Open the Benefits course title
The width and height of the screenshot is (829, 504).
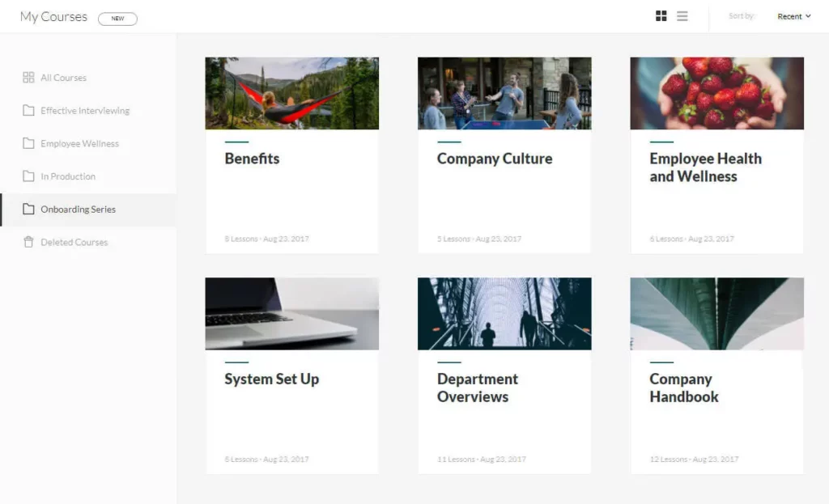(x=253, y=159)
